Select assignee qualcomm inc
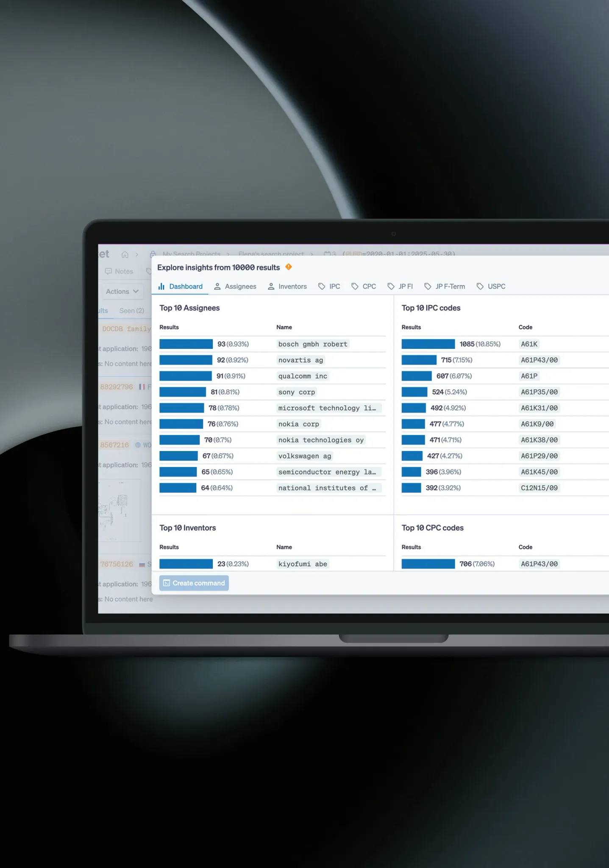The width and height of the screenshot is (609, 868). coord(303,376)
